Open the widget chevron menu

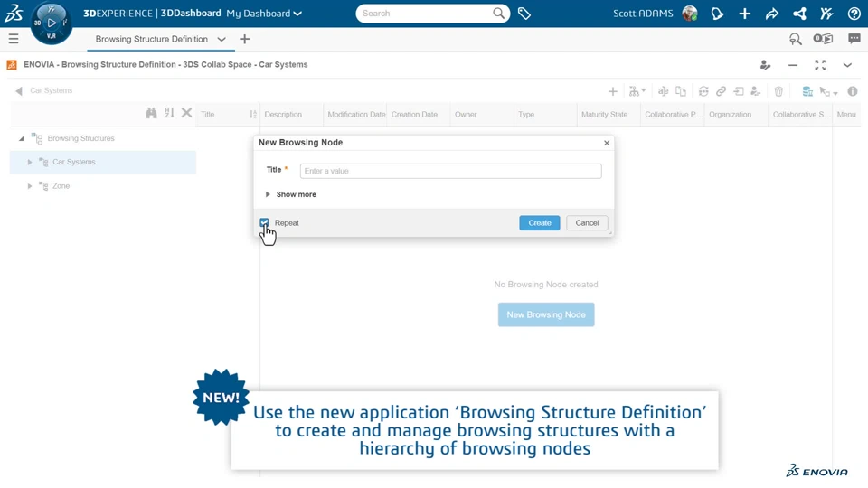[x=847, y=65]
